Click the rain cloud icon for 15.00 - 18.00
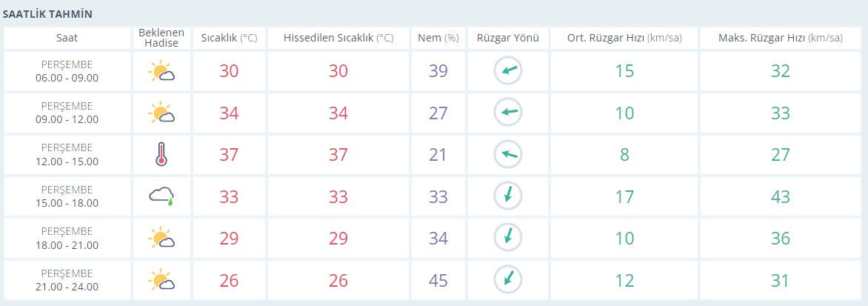Viewport: 868px width, 306px height. pos(161,196)
